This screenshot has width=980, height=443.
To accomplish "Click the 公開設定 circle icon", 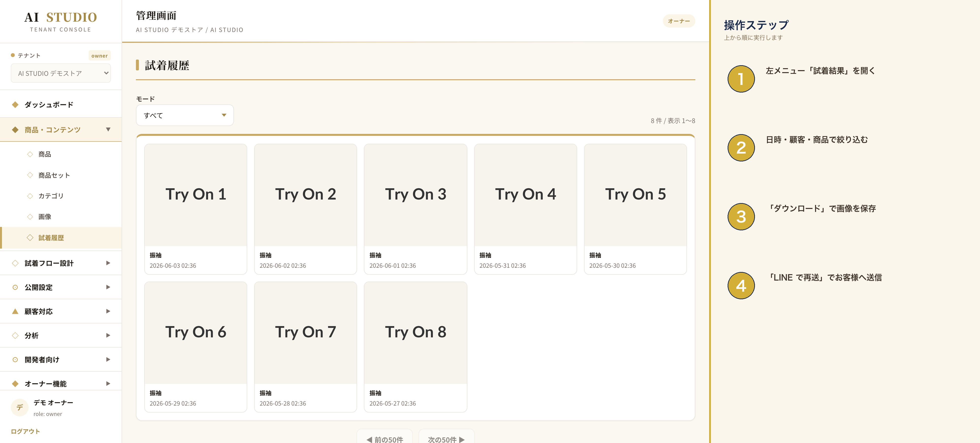I will [x=15, y=287].
